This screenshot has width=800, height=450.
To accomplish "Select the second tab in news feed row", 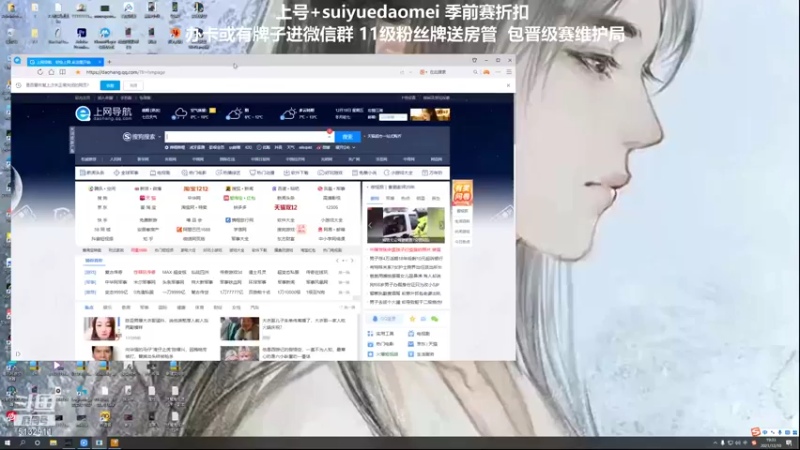I will point(108,308).
